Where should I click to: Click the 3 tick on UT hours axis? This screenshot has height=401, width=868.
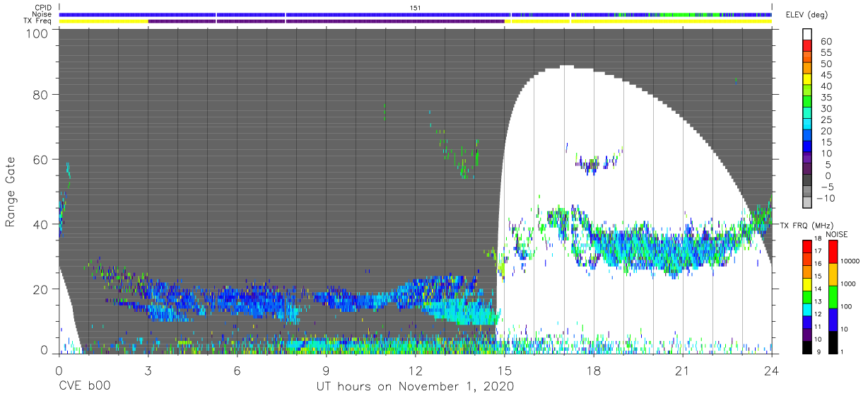point(148,371)
